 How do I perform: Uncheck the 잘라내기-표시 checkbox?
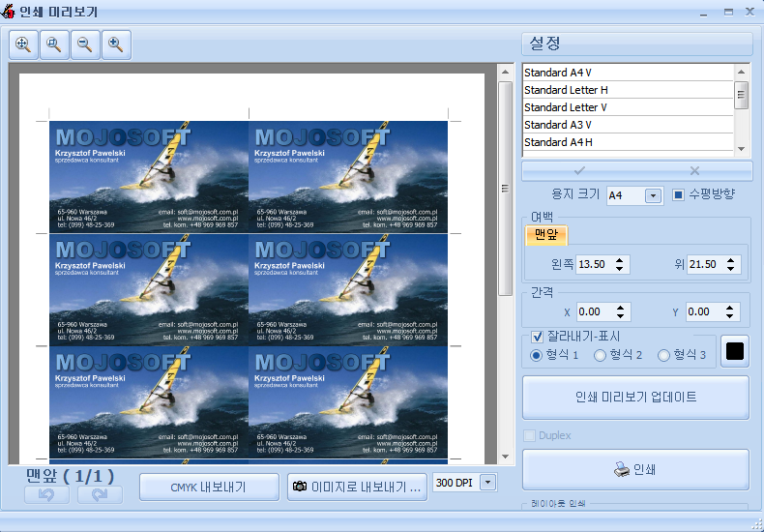tap(537, 337)
